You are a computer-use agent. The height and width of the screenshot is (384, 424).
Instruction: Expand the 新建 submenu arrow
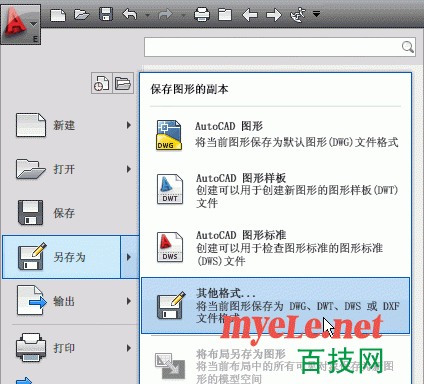pyautogui.click(x=129, y=125)
